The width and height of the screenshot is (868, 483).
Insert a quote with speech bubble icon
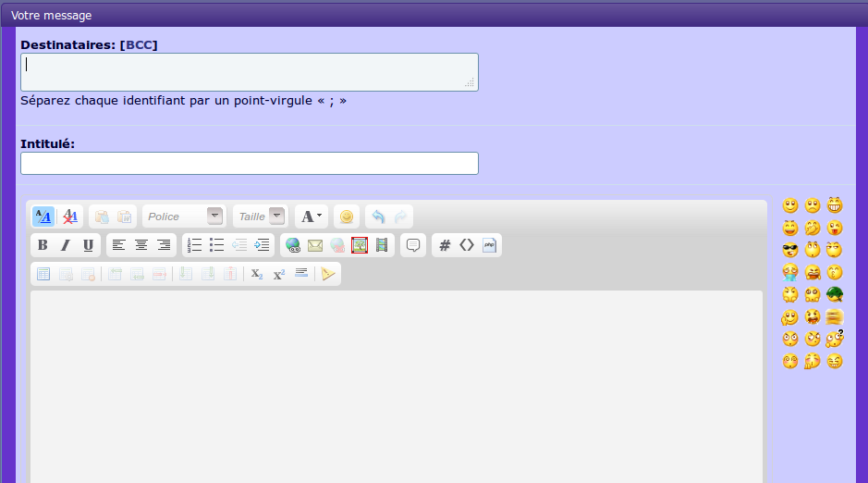[413, 245]
